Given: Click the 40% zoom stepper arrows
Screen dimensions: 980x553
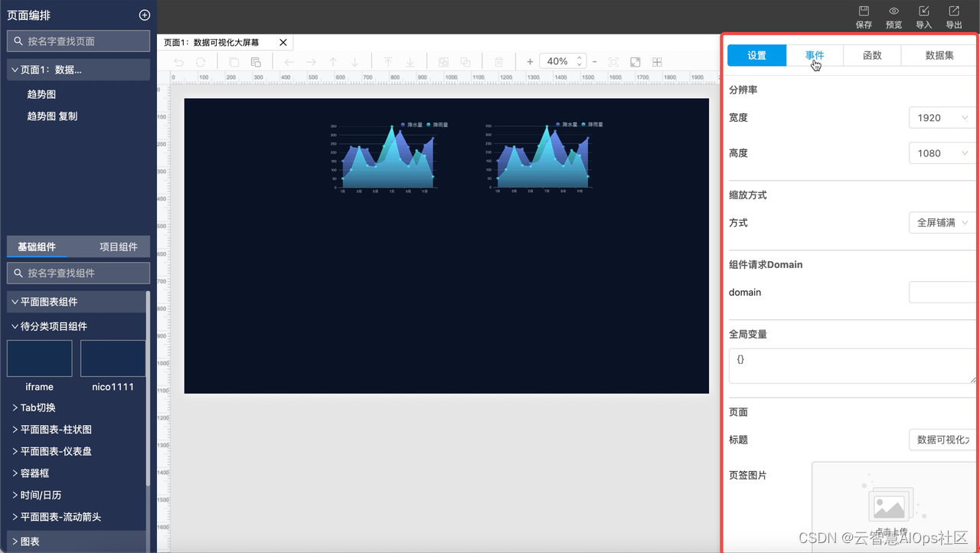Looking at the screenshot, I should point(580,61).
